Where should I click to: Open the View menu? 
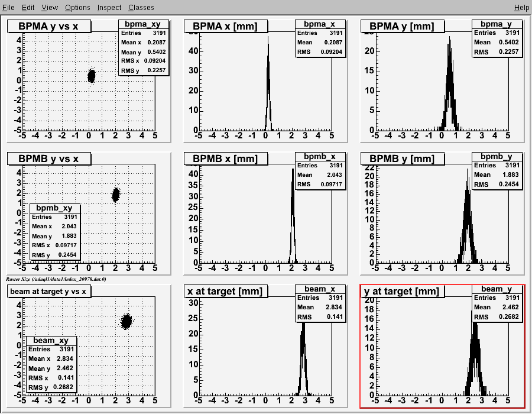tap(50, 7)
